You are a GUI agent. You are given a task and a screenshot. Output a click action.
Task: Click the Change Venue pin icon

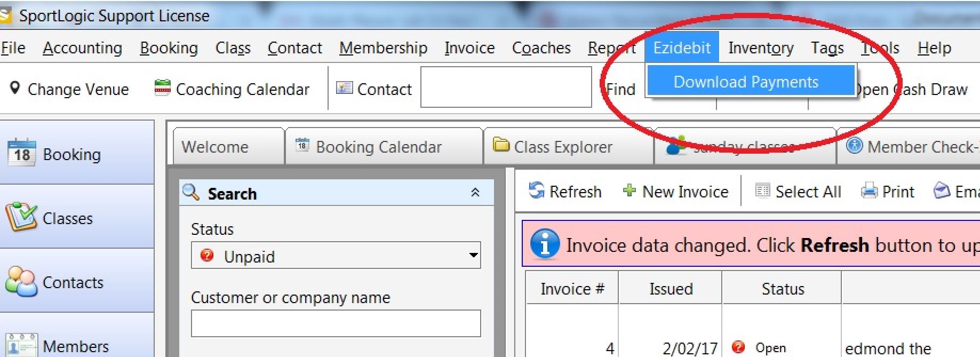[15, 88]
